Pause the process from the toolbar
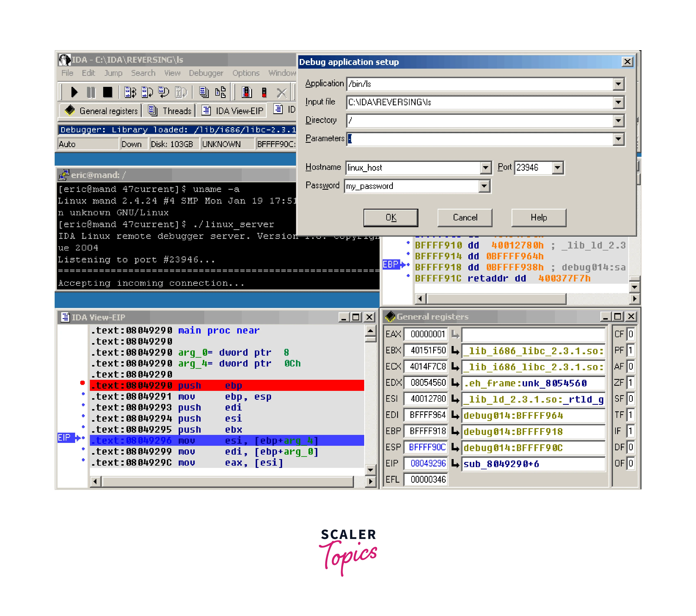 (91, 92)
